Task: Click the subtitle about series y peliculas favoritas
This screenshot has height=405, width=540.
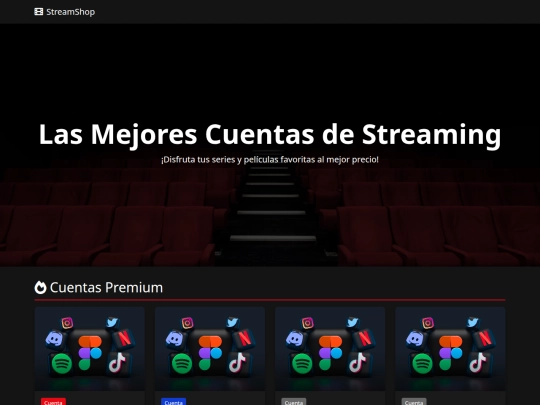Action: pyautogui.click(x=270, y=160)
